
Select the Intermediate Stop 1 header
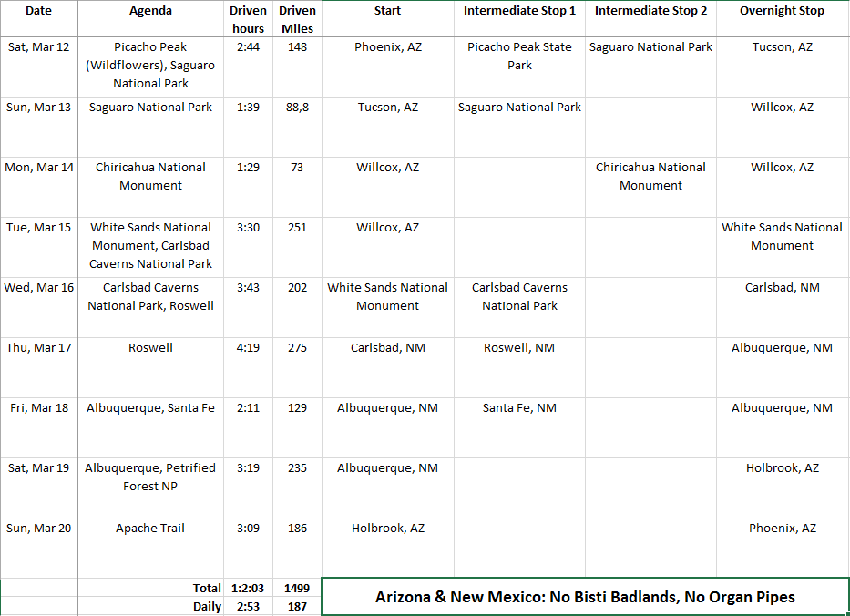click(x=519, y=11)
